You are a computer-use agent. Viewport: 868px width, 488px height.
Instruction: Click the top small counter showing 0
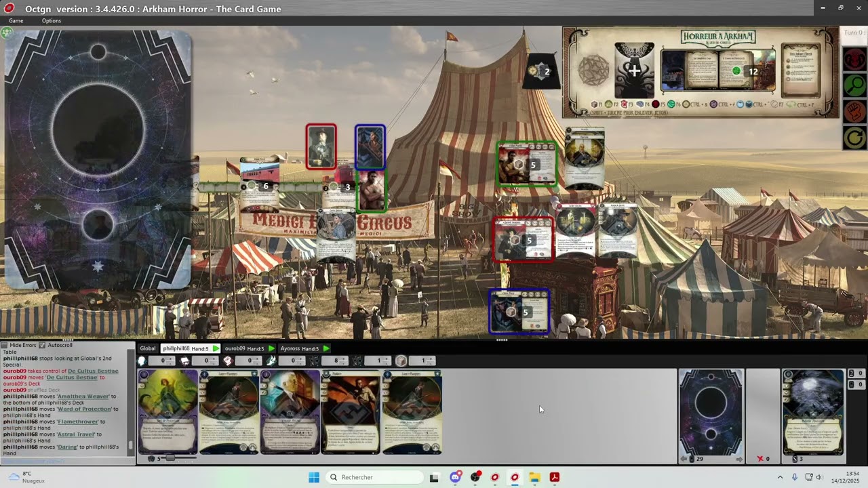pyautogui.click(x=856, y=373)
